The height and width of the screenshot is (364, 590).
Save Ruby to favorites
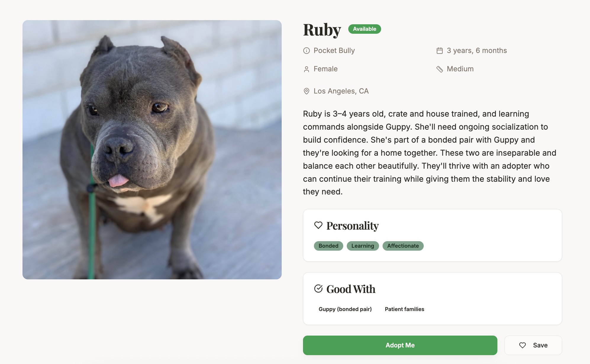pyautogui.click(x=533, y=345)
